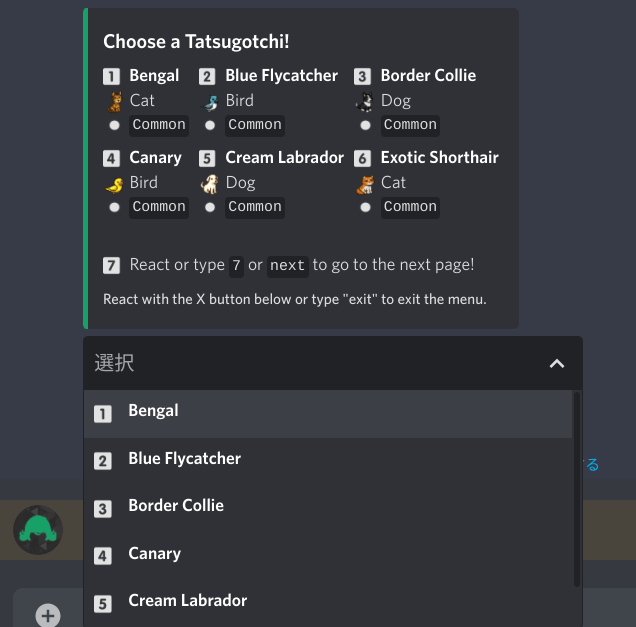Choose Border Collie from the dropdown options
636x627 pixels.
[328, 508]
